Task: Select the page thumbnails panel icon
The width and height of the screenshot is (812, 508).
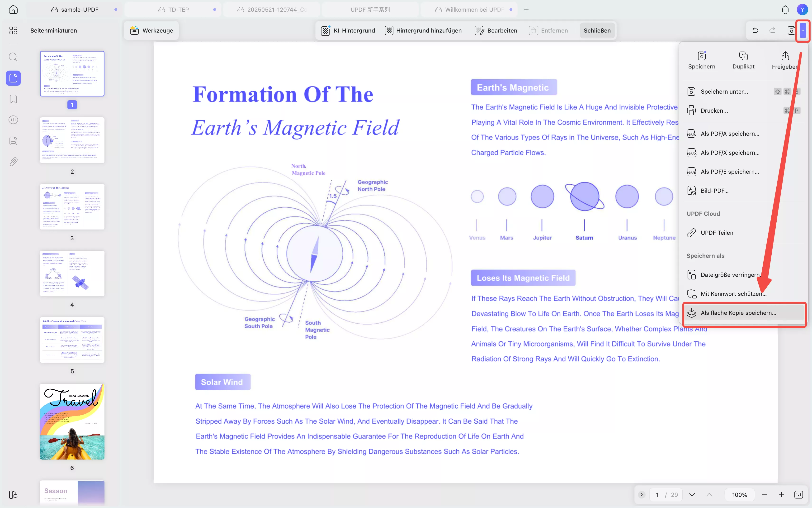Action: [x=14, y=78]
